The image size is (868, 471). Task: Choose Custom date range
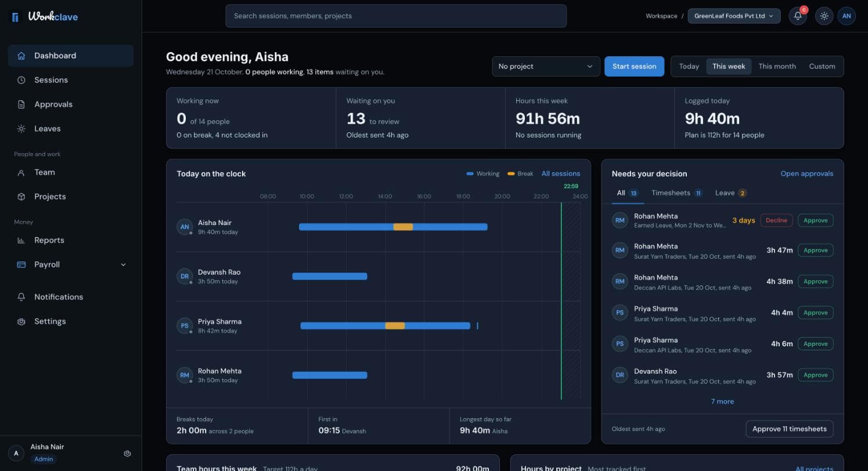point(822,66)
